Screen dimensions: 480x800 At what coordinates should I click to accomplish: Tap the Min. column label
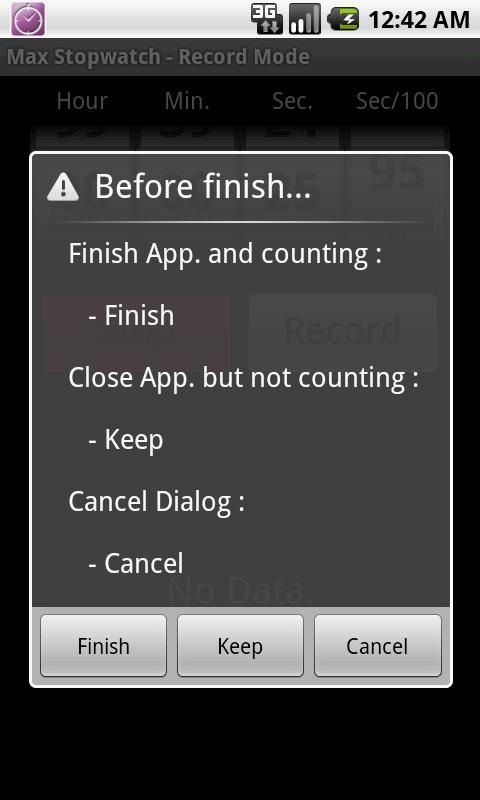click(187, 101)
